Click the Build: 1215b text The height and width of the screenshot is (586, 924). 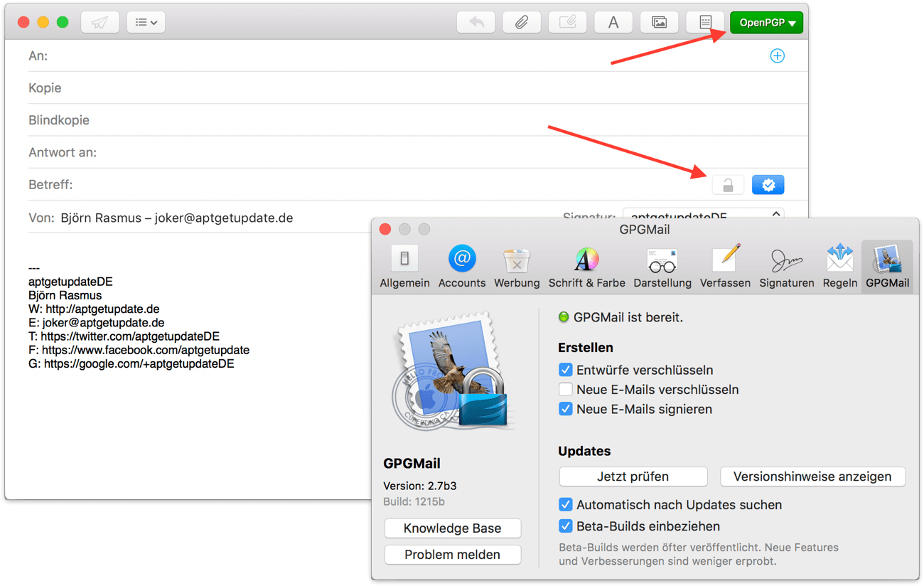pos(414,501)
